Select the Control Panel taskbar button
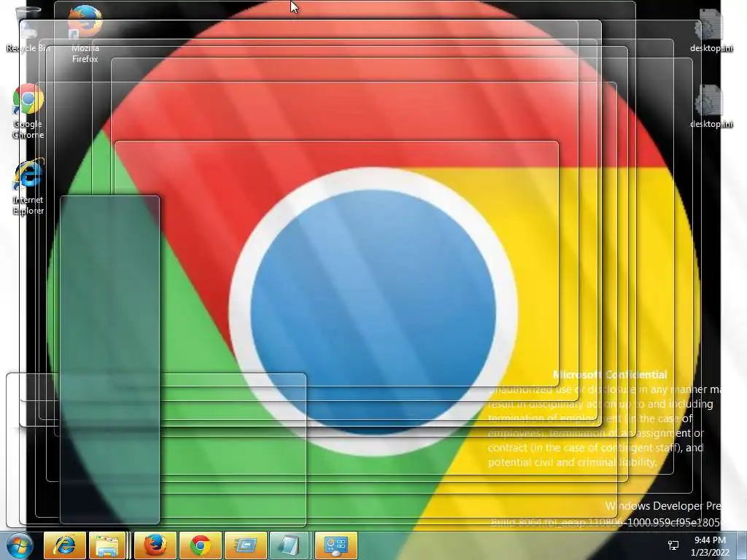Viewport: 747px width, 560px height. tap(336, 545)
